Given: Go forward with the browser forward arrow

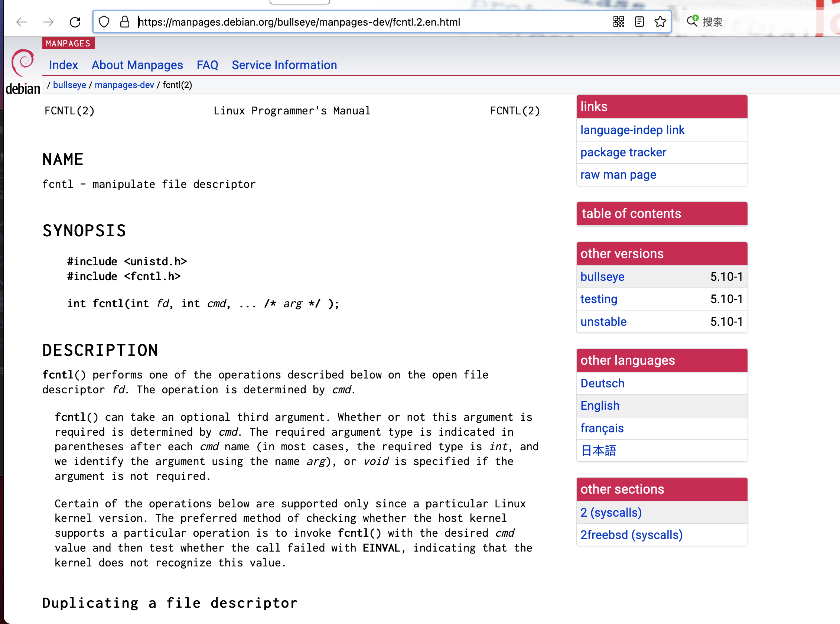Looking at the screenshot, I should point(48,22).
